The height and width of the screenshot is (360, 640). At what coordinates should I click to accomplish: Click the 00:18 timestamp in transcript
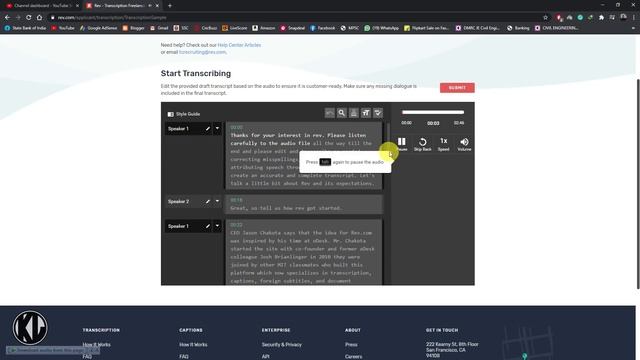236,200
